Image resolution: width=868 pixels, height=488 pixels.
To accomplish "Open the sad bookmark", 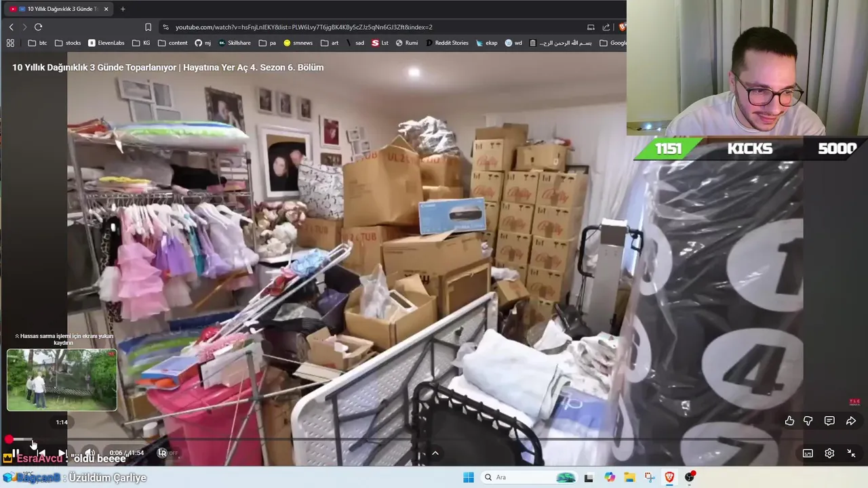I will [x=355, y=43].
